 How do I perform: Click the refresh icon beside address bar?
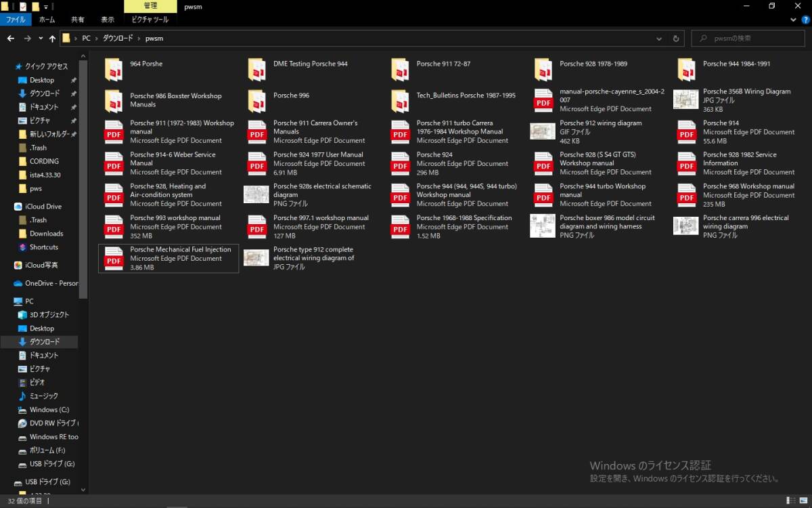pos(676,39)
